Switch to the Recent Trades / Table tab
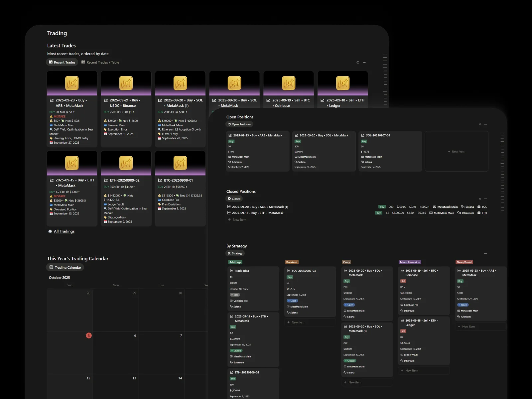The height and width of the screenshot is (399, 532). pyautogui.click(x=100, y=63)
